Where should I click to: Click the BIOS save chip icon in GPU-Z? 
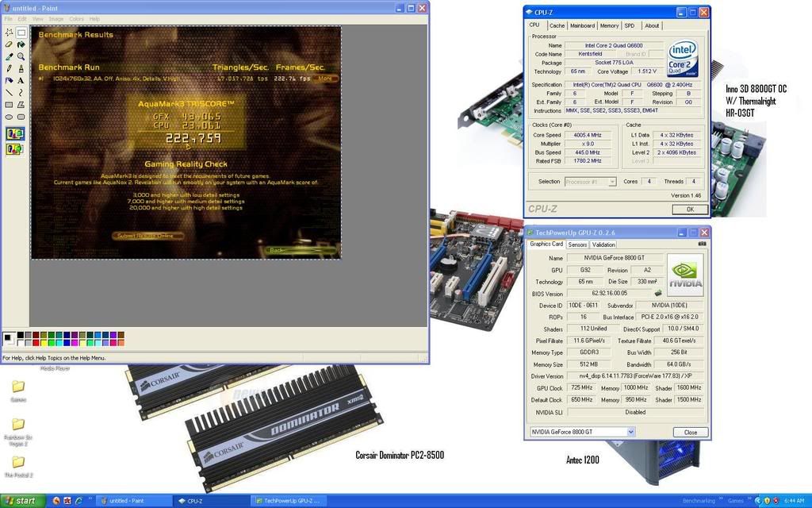tap(658, 294)
